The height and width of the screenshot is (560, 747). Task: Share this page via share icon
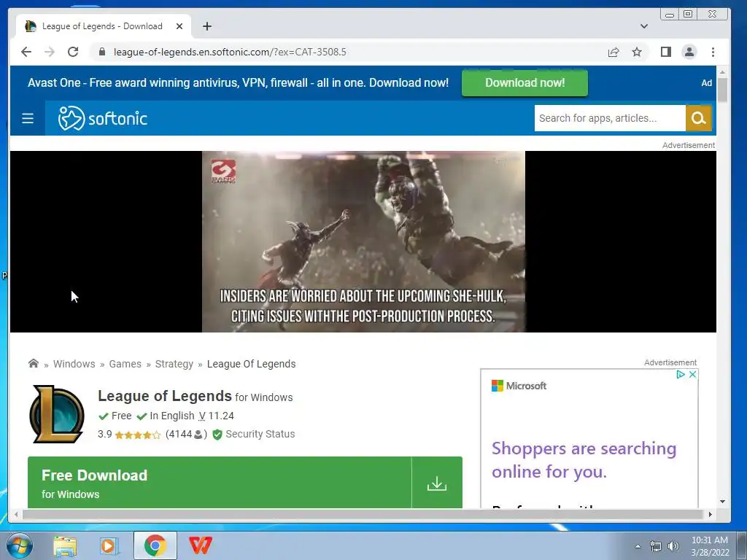click(x=614, y=52)
